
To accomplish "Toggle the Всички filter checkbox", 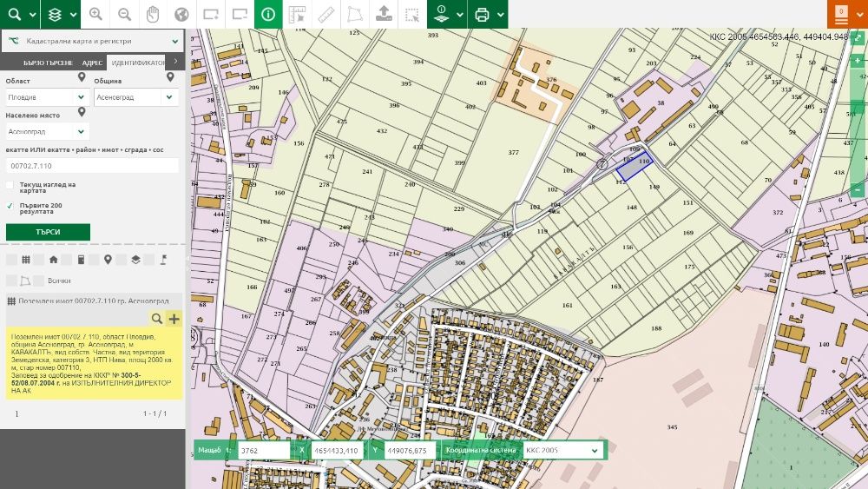I will pos(39,281).
